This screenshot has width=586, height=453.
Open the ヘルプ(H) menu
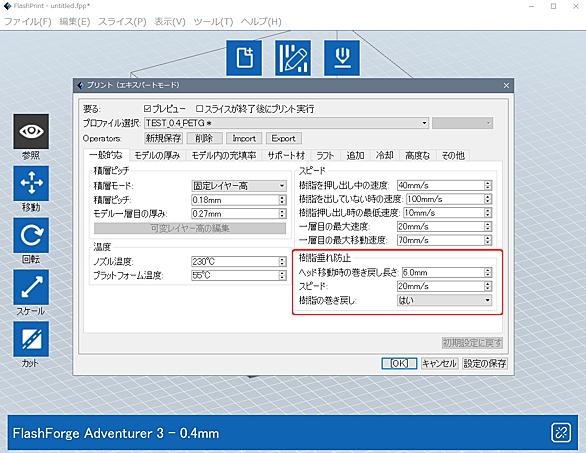point(261,22)
